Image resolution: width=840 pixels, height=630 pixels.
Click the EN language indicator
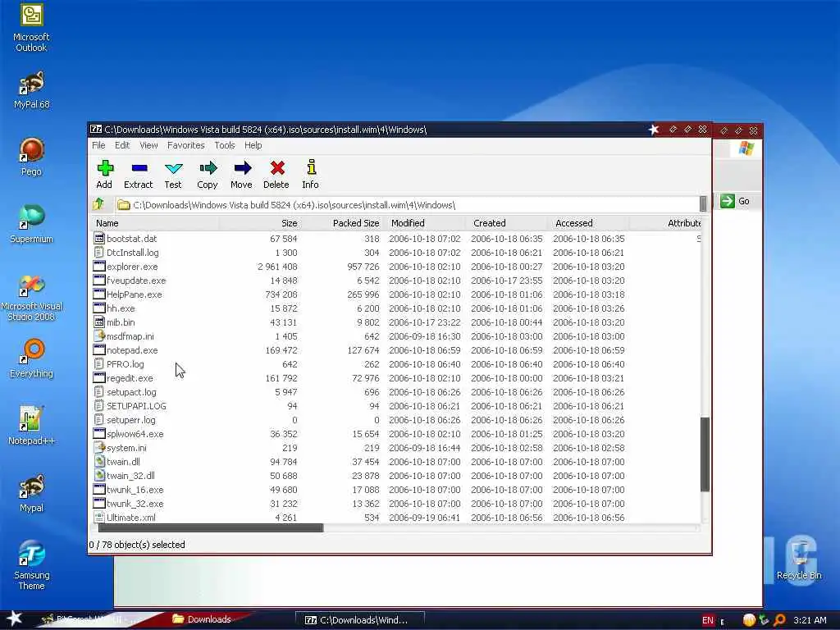[708, 620]
